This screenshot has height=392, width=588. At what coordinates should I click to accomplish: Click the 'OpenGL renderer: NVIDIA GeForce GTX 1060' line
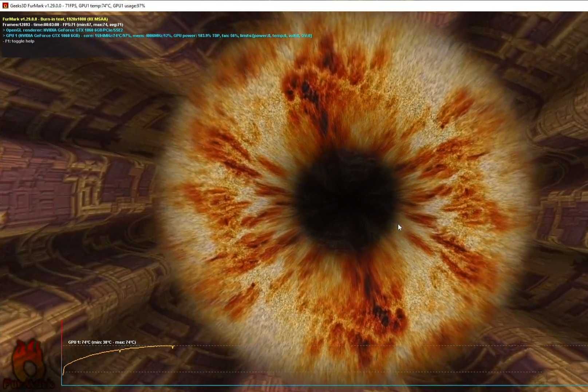click(x=63, y=30)
